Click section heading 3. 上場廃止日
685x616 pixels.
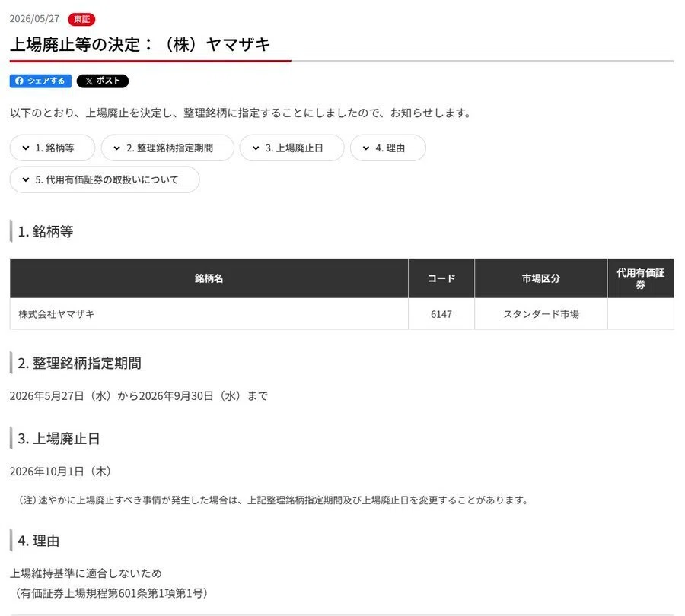[59, 438]
